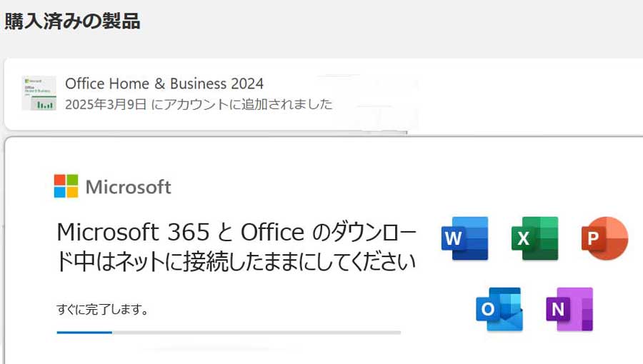Click the gray unfilled progress bar portion

256,333
